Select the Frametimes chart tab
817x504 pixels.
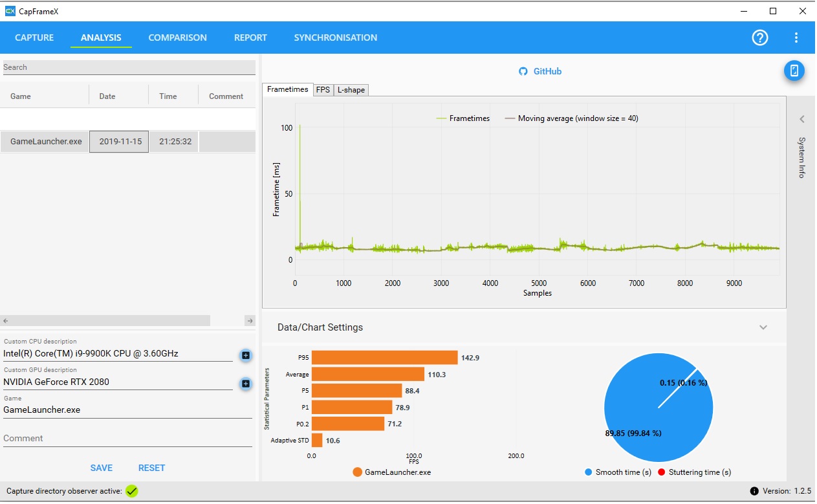tap(288, 90)
